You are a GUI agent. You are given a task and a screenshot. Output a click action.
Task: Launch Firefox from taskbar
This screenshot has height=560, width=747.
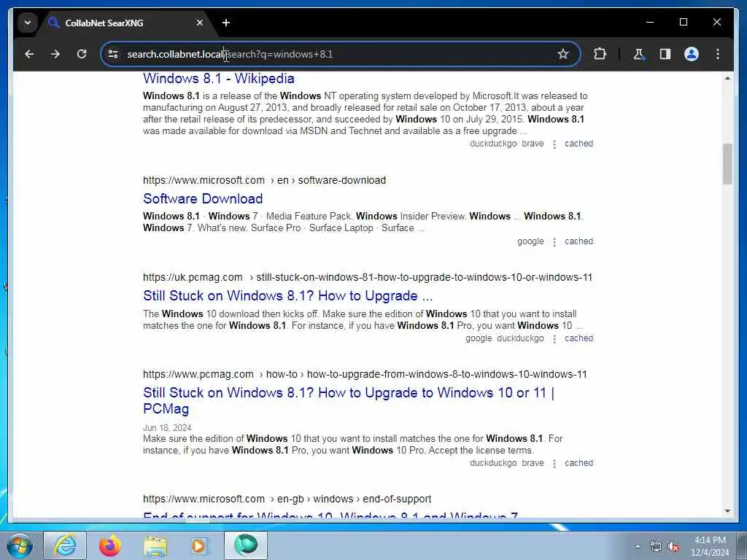tap(110, 545)
